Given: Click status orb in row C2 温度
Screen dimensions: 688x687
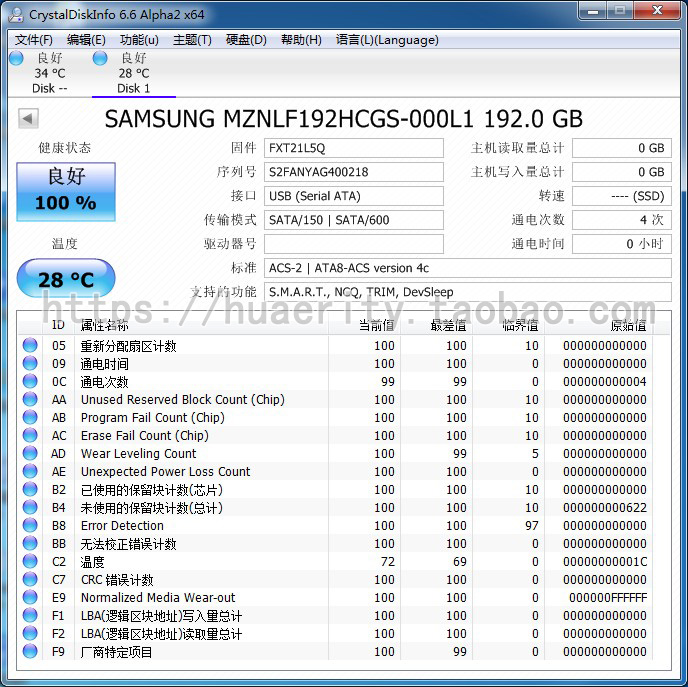Looking at the screenshot, I should [x=30, y=561].
